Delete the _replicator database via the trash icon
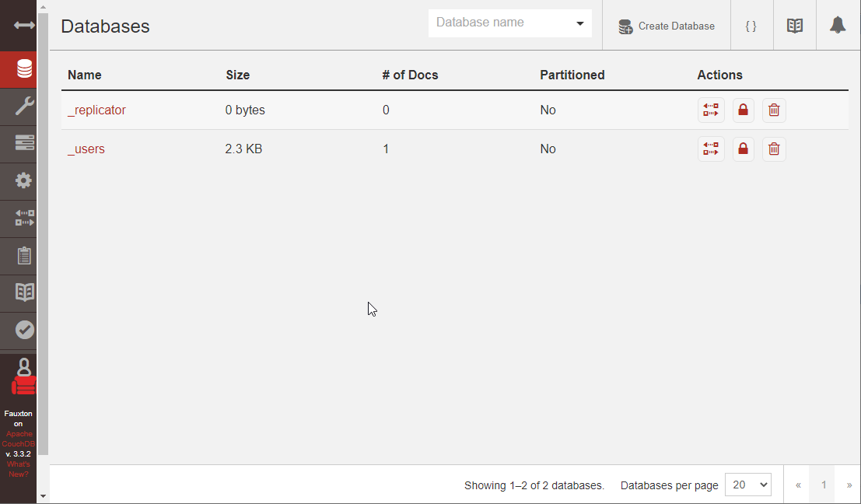This screenshot has width=861, height=504. 774,110
